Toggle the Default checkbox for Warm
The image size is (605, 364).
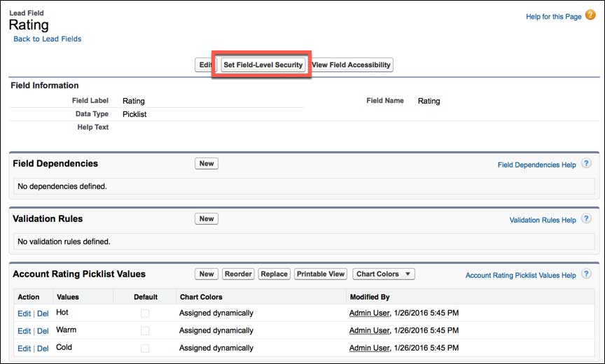coord(145,330)
